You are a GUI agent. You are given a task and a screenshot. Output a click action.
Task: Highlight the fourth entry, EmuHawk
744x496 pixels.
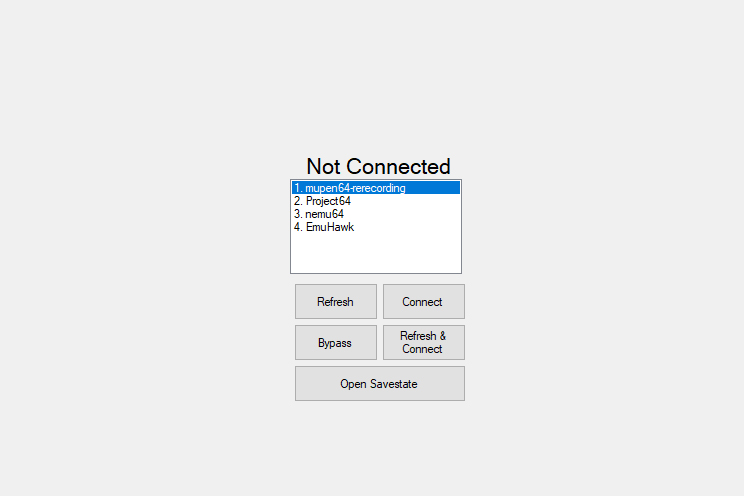click(x=376, y=227)
